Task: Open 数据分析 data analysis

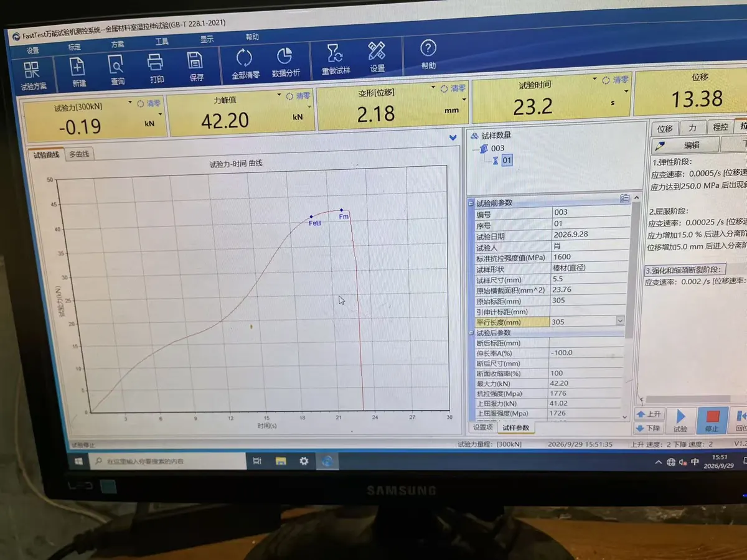Action: (286, 63)
